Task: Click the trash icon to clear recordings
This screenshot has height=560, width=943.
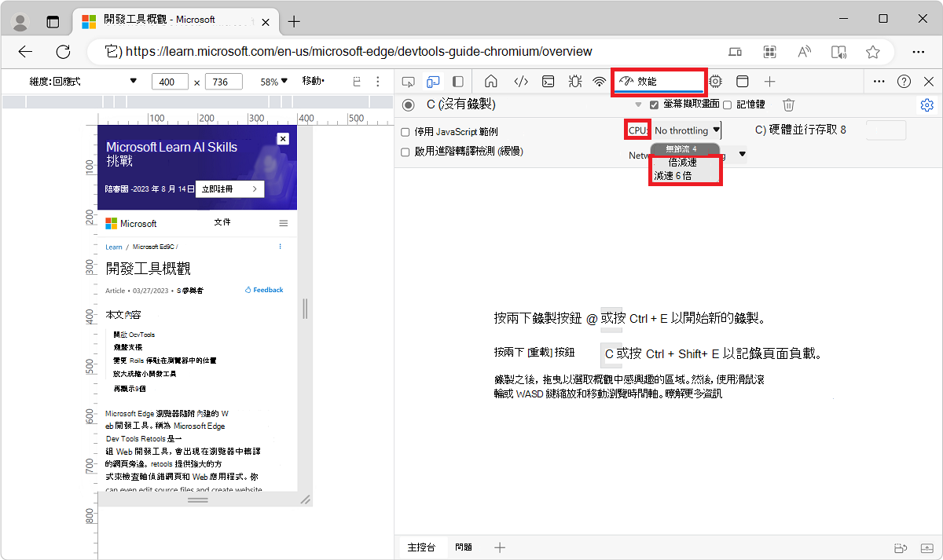Action: pyautogui.click(x=788, y=104)
